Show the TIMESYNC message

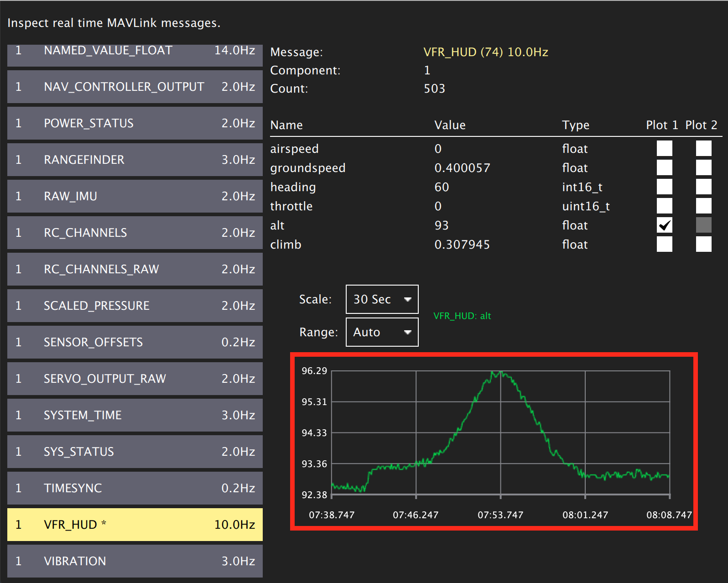pos(135,488)
